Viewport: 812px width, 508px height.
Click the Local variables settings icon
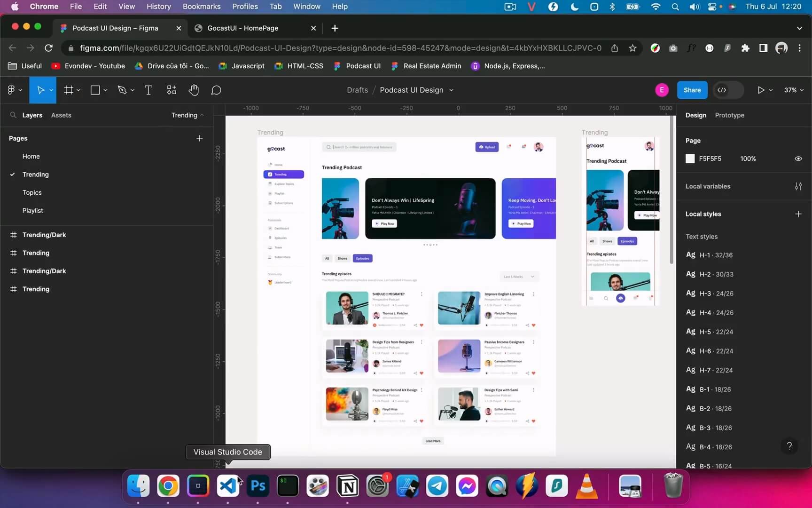pyautogui.click(x=798, y=186)
